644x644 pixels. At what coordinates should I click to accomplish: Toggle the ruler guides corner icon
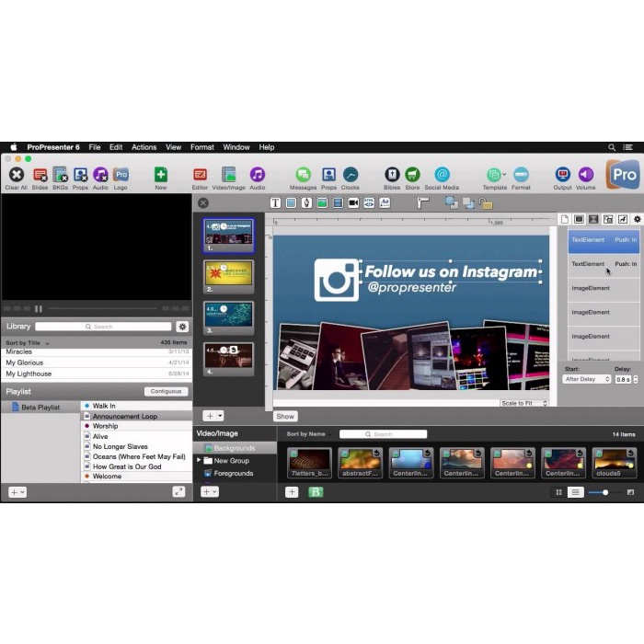(x=422, y=203)
